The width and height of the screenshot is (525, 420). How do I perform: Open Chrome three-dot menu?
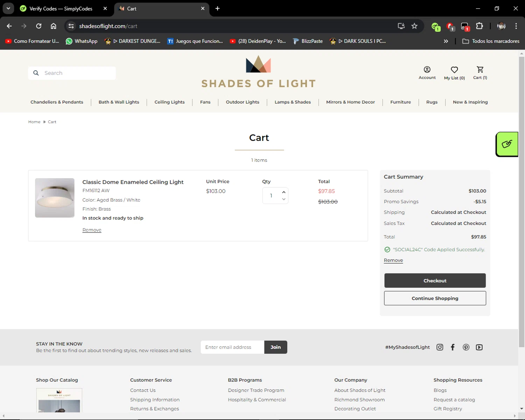[516, 26]
